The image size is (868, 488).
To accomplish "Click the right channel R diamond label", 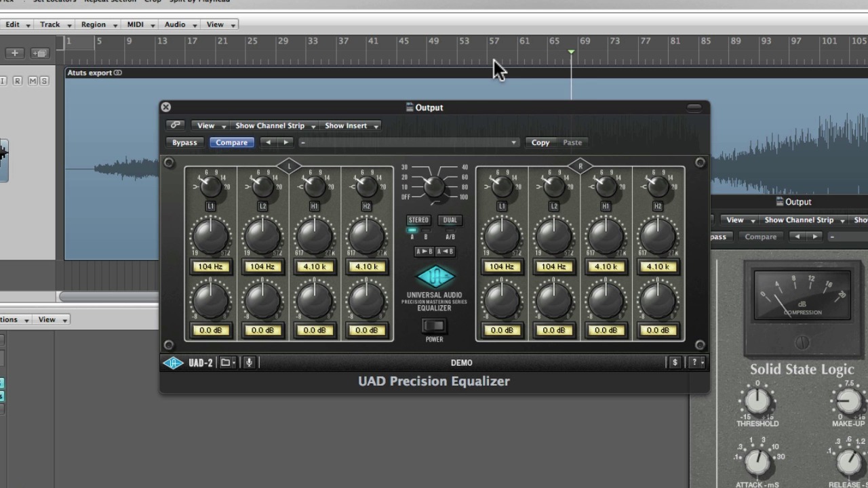I will [x=580, y=165].
